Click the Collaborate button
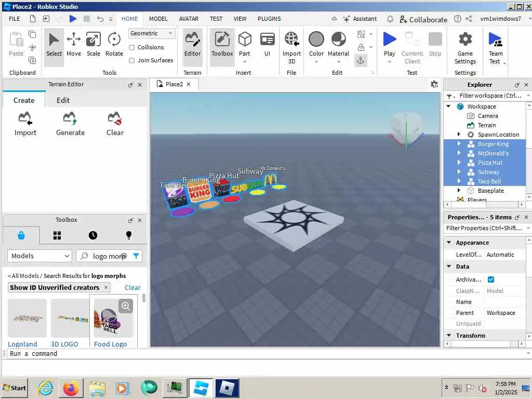The width and height of the screenshot is (532, 399). 423,19
